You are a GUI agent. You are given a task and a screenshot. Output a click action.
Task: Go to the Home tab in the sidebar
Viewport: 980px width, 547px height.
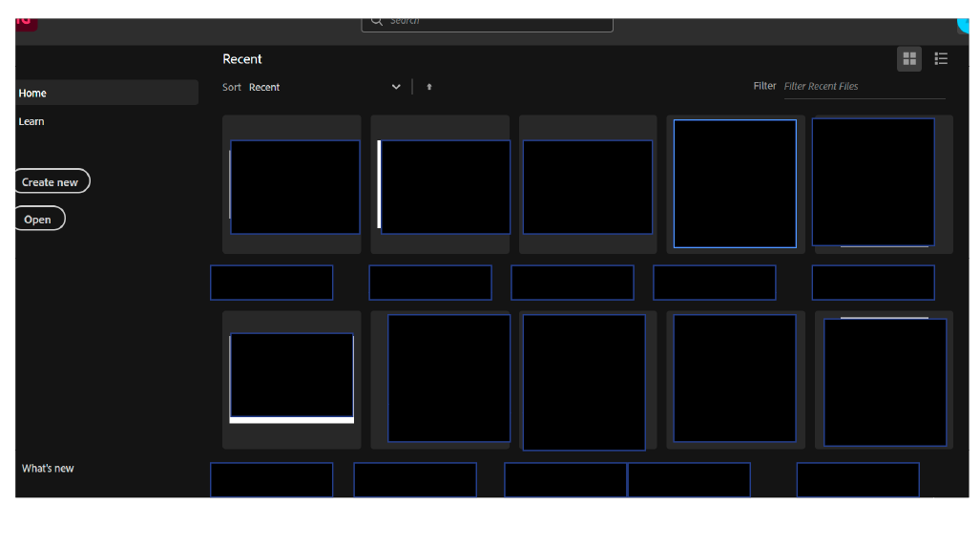coord(107,93)
